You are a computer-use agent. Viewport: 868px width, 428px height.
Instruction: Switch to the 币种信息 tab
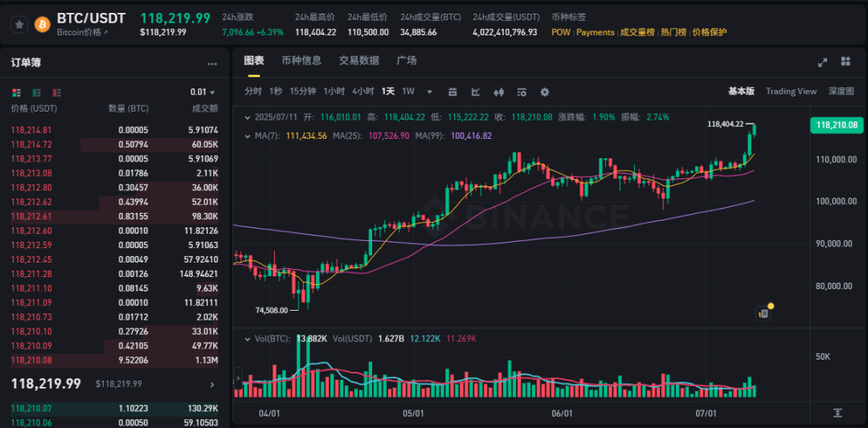[x=301, y=61]
